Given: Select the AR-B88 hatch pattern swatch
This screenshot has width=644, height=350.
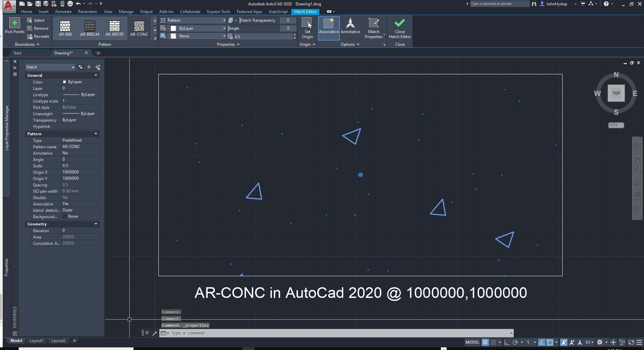Looking at the screenshot, I should (x=65, y=28).
